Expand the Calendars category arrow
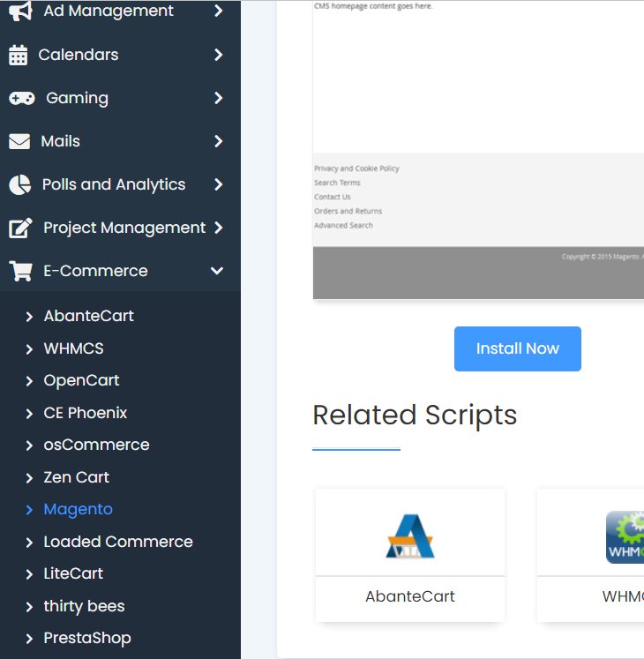The height and width of the screenshot is (659, 644). click(x=218, y=55)
